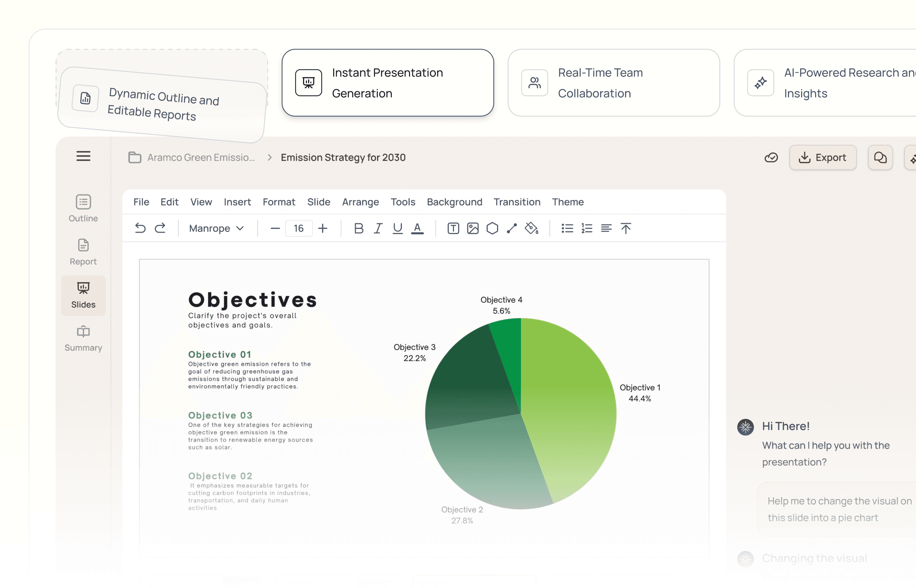Check cloud save status icon
916x588 pixels.
pos(771,157)
